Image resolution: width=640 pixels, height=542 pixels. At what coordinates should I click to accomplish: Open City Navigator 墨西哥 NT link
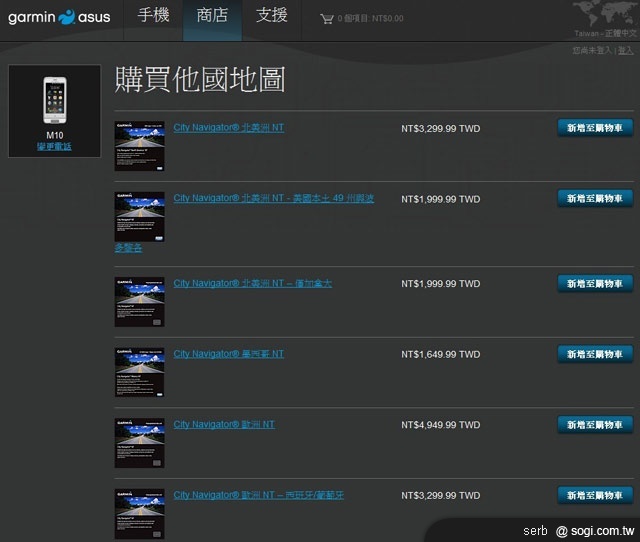coord(229,354)
